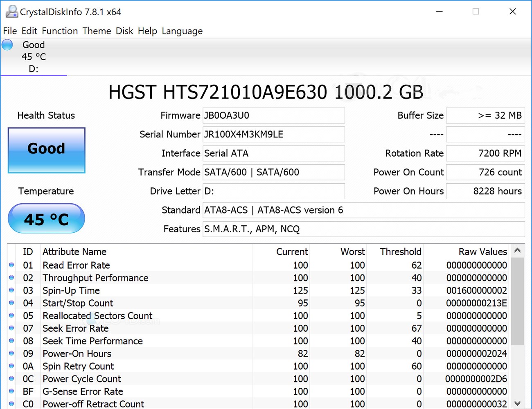Click status dot beside Seek Time Performance

11,341
